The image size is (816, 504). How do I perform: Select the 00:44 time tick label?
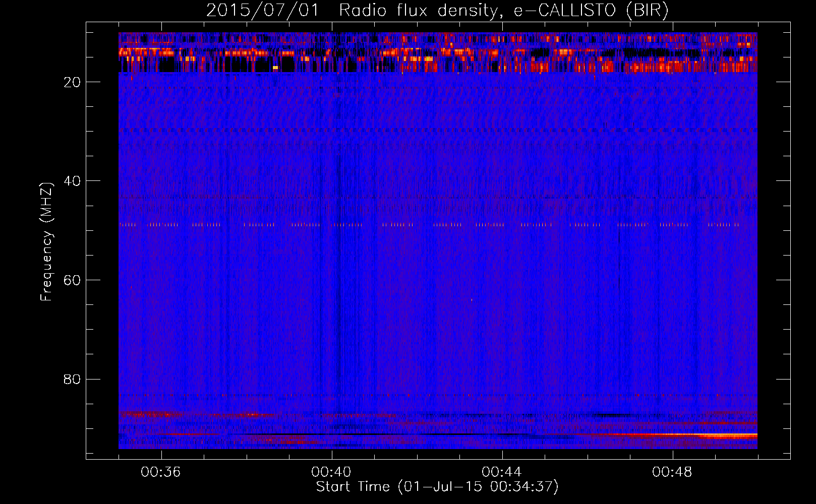click(502, 472)
